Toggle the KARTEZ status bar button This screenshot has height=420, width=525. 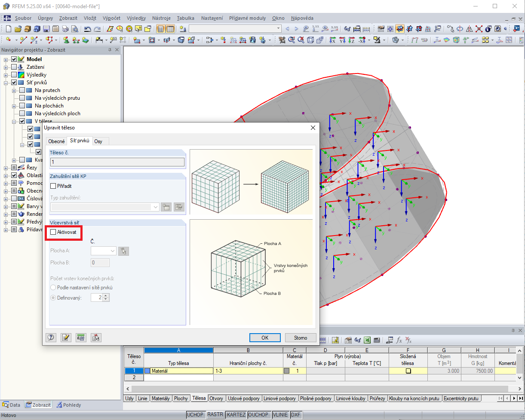(236, 415)
